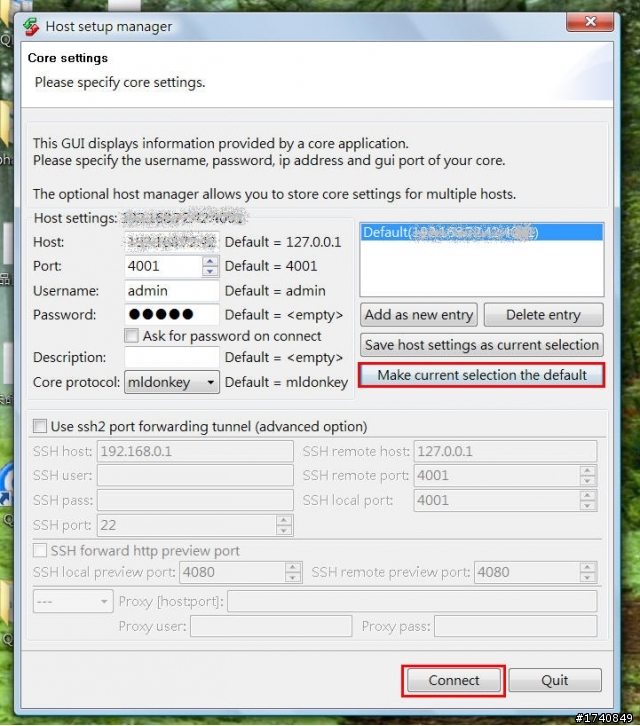Decrease Port value with the down arrow
The image size is (640, 726).
click(210, 271)
